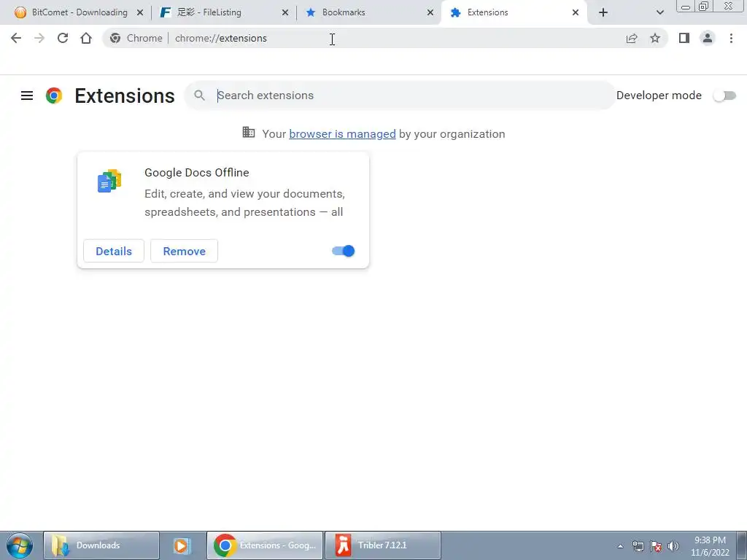Viewport: 747px width, 560px height.
Task: Toggle Developer mode switch
Action: 724,96
